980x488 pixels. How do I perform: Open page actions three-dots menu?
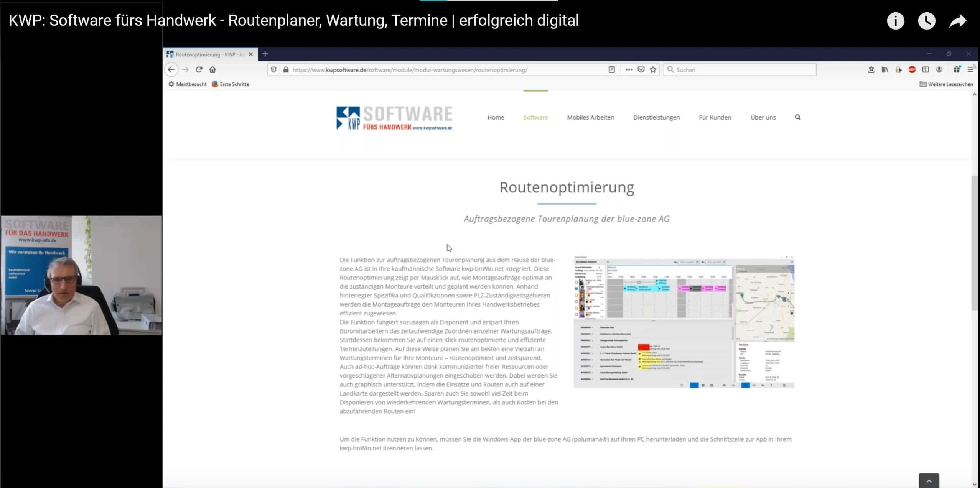(629, 69)
